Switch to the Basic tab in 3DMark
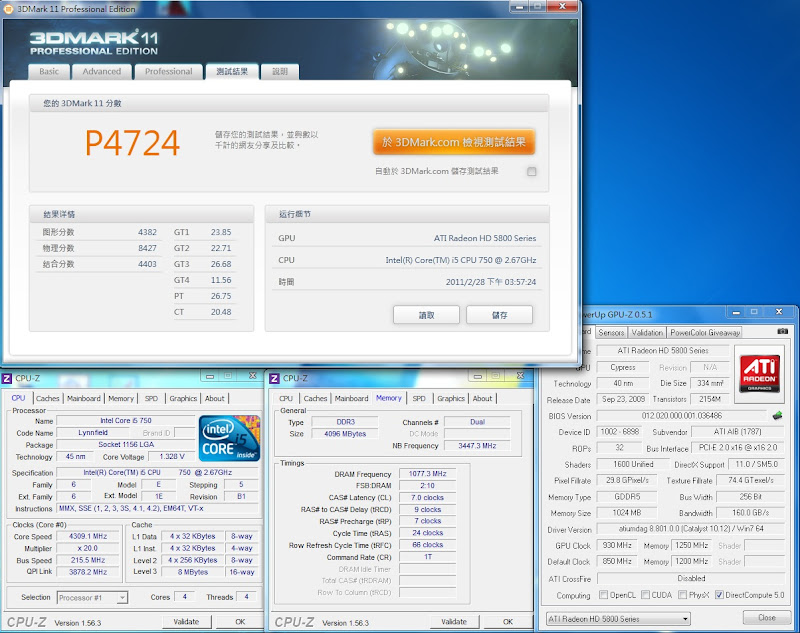This screenshot has width=800, height=633. 49,71
